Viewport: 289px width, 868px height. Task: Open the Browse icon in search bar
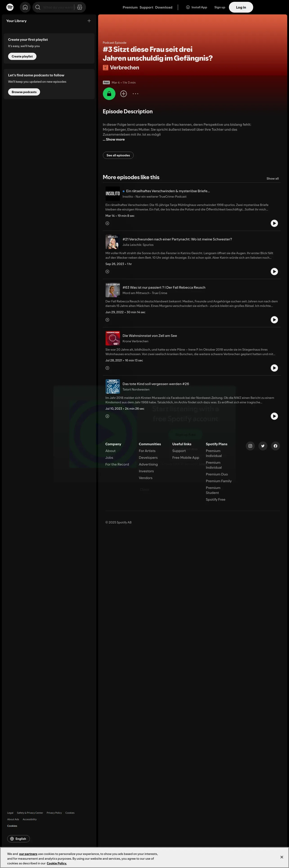[80, 7]
